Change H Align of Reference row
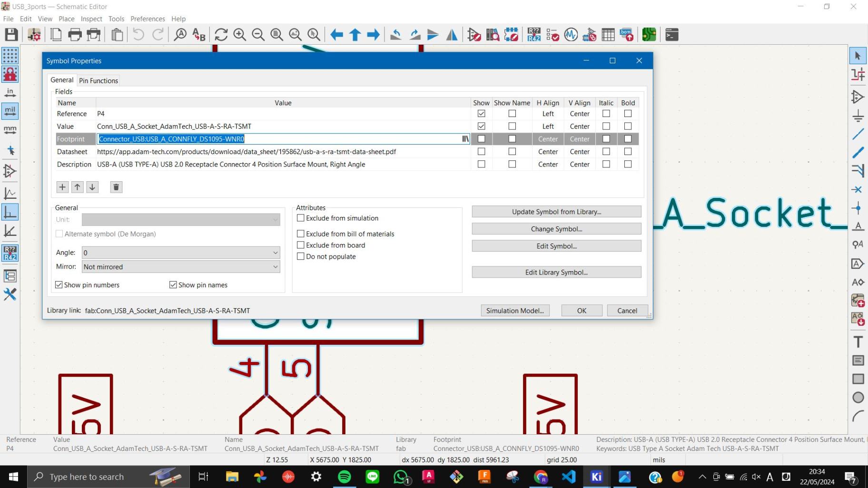The height and width of the screenshot is (488, 868). 548,114
